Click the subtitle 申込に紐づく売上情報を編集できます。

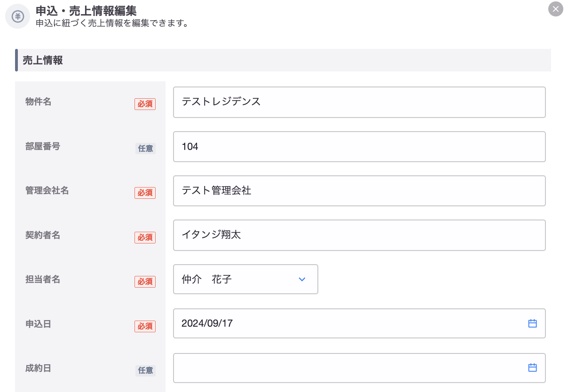112,23
